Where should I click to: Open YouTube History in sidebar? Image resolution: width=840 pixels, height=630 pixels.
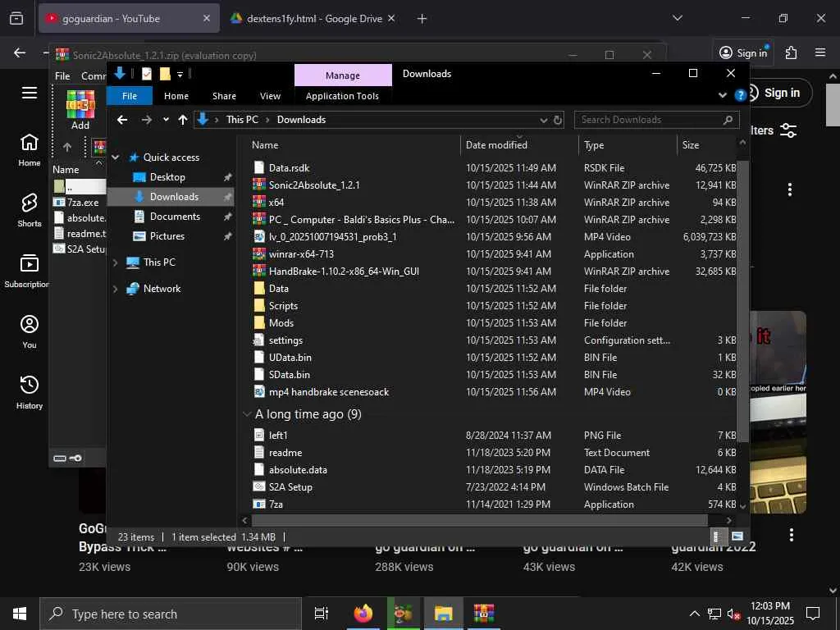pos(29,392)
